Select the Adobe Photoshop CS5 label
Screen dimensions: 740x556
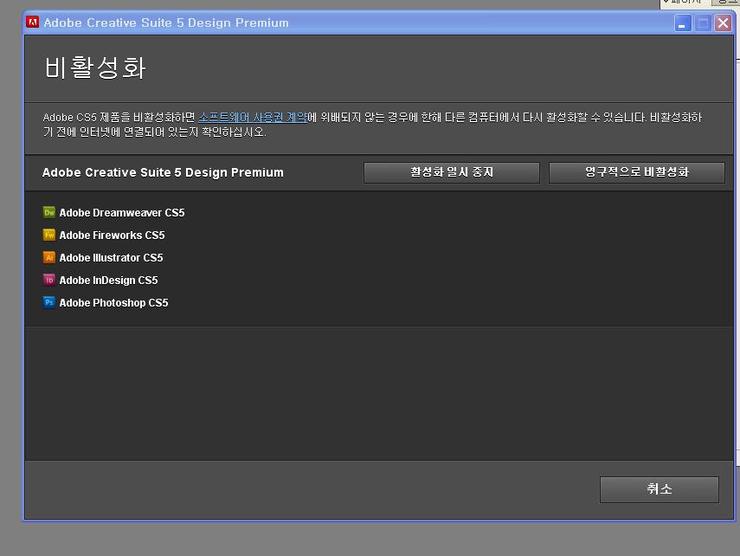coord(113,303)
